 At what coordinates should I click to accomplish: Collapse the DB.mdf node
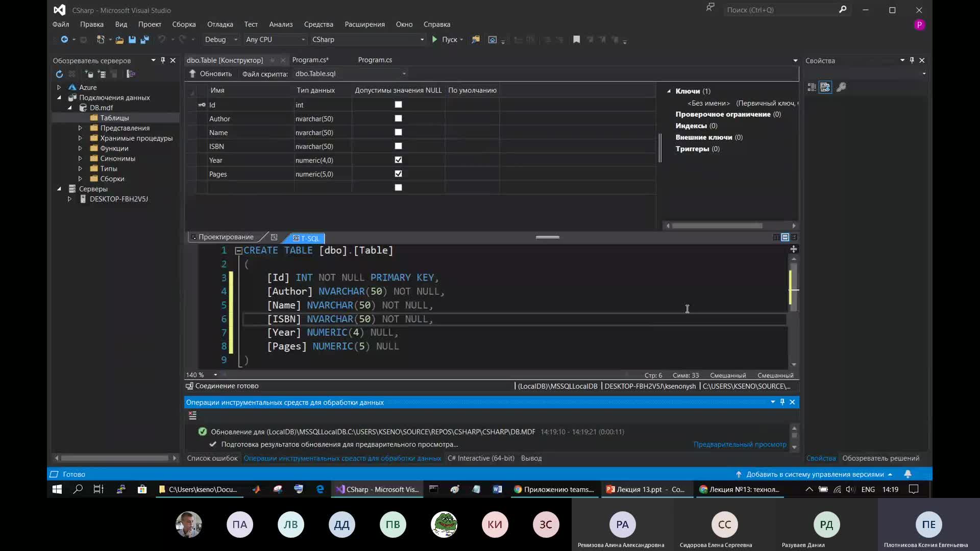[70, 108]
